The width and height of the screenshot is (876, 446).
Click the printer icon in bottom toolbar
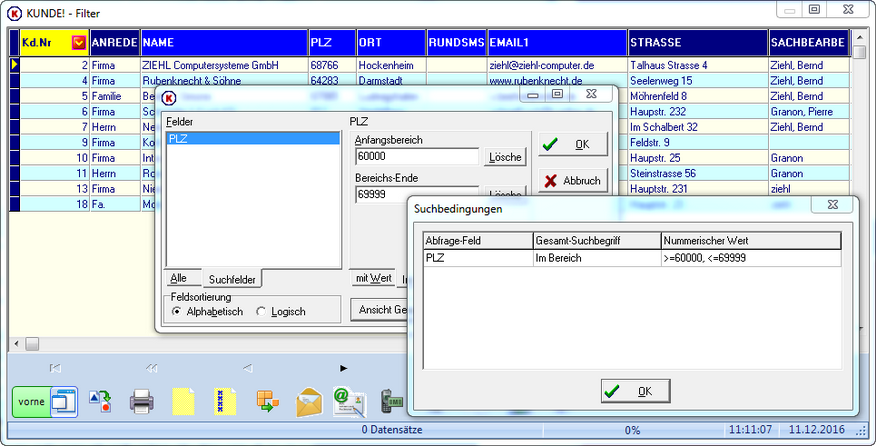point(142,401)
